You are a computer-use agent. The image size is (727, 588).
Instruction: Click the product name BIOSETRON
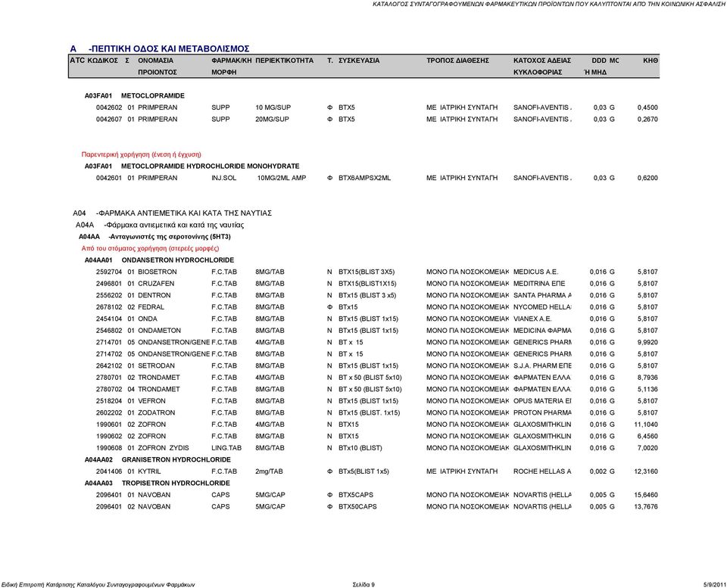tap(158, 272)
